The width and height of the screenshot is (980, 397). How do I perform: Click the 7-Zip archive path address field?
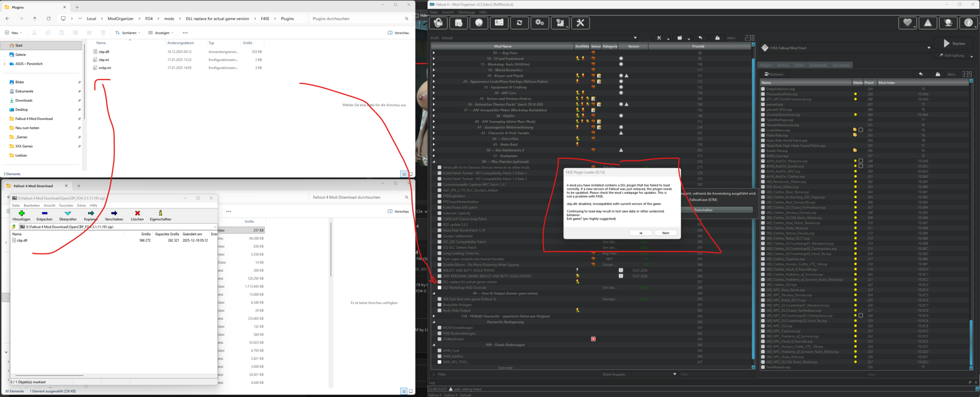(117, 227)
